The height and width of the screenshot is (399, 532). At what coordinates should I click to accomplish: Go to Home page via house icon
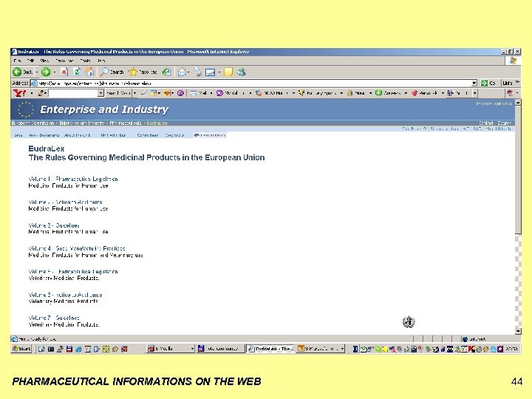point(89,72)
